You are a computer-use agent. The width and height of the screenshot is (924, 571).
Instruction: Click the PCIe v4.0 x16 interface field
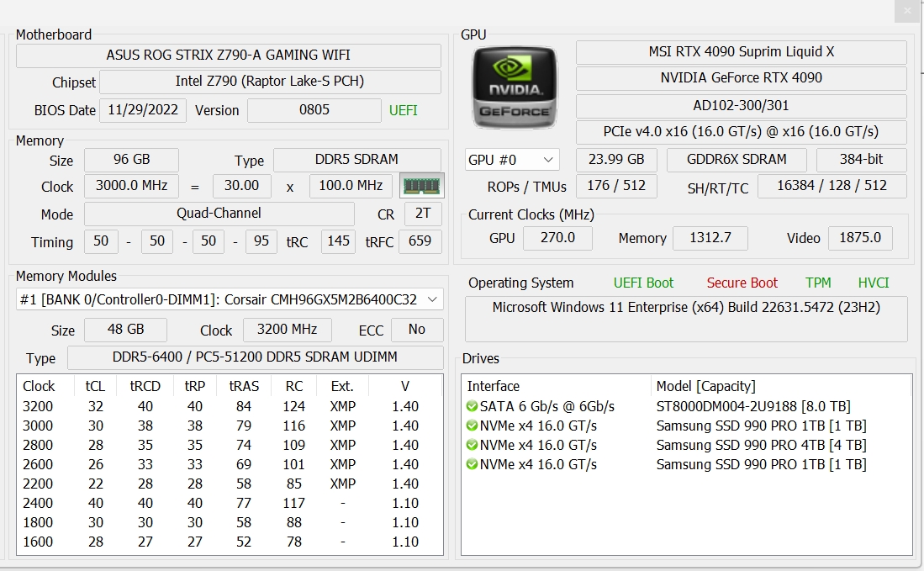742,132
